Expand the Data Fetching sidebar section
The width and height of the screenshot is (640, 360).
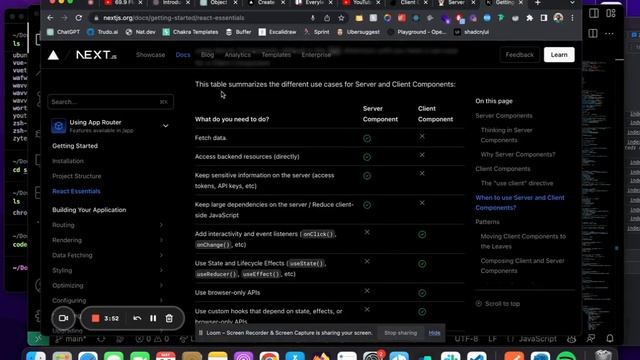coord(161,255)
